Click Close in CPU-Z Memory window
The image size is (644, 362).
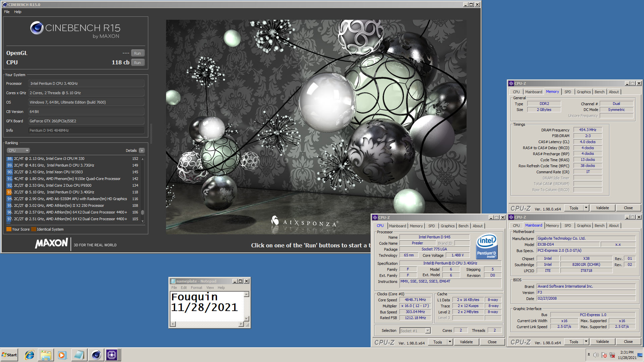(628, 208)
